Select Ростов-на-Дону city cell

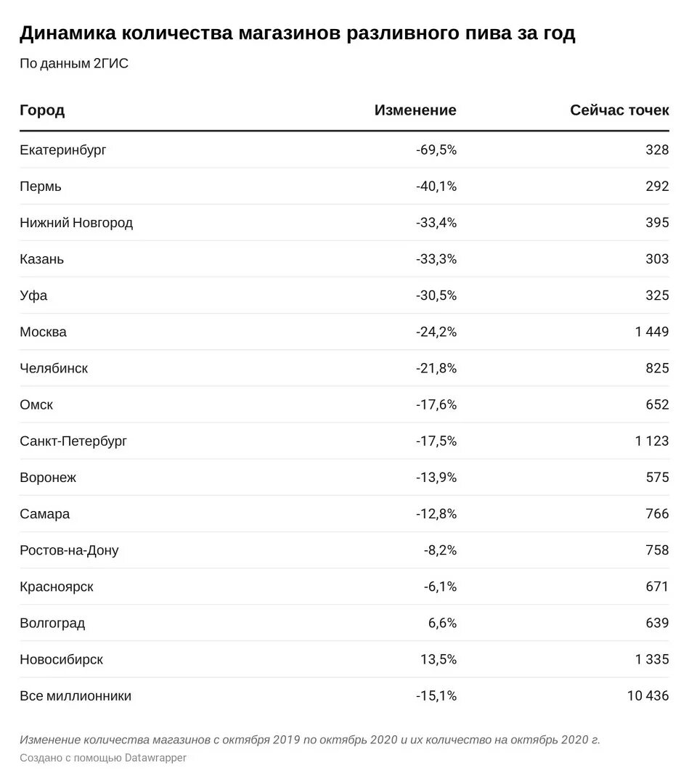point(69,550)
